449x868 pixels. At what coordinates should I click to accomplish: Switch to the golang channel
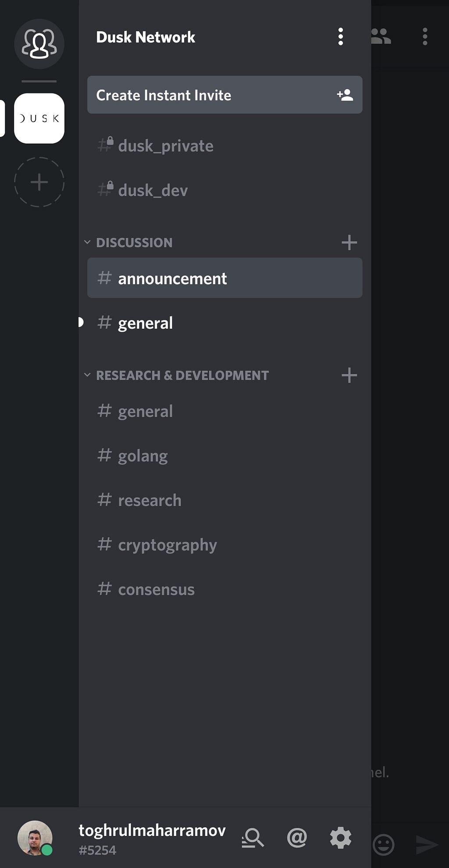pos(143,456)
